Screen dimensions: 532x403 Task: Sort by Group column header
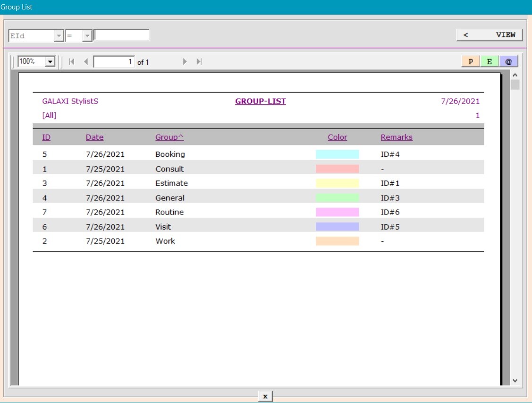[x=169, y=137]
